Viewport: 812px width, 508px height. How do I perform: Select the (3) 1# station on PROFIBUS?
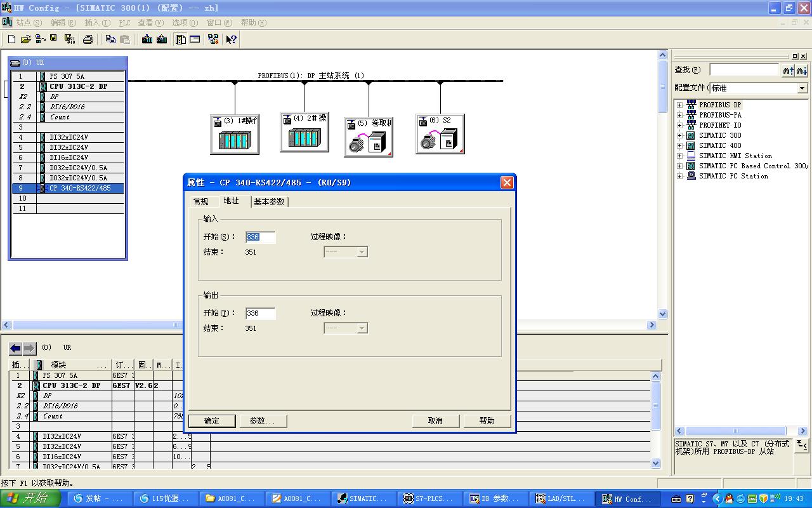235,134
